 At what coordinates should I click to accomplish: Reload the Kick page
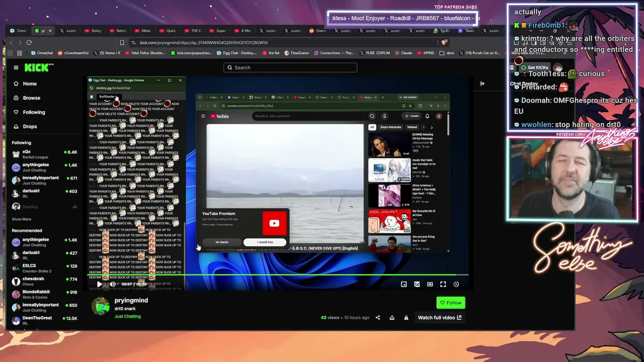[29, 43]
